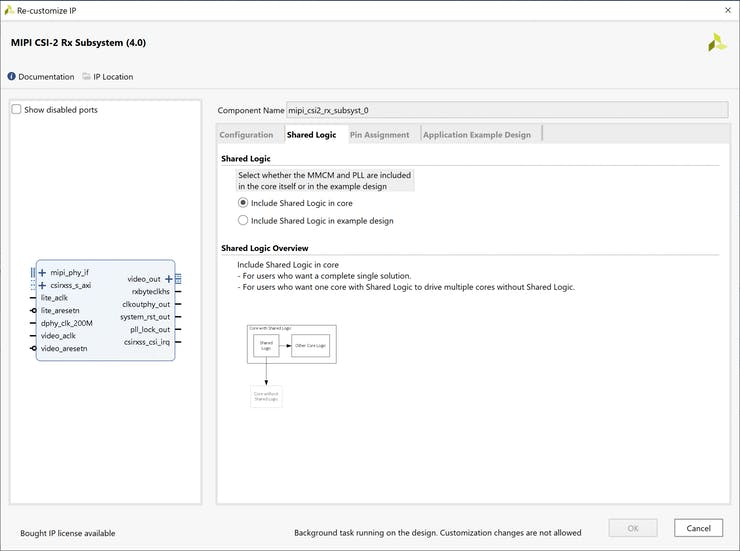
Task: Click the video_aresetn reset pin symbol
Action: click(34, 349)
